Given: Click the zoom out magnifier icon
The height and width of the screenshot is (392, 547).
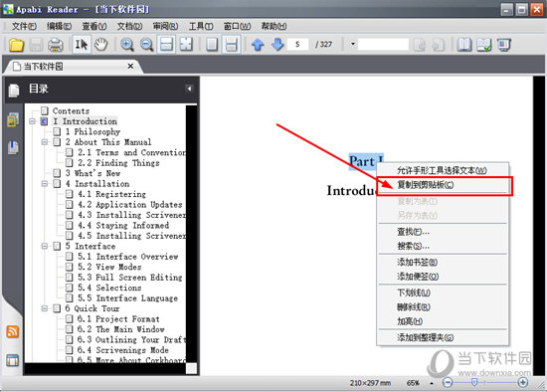Looking at the screenshot, I should pyautogui.click(x=147, y=45).
